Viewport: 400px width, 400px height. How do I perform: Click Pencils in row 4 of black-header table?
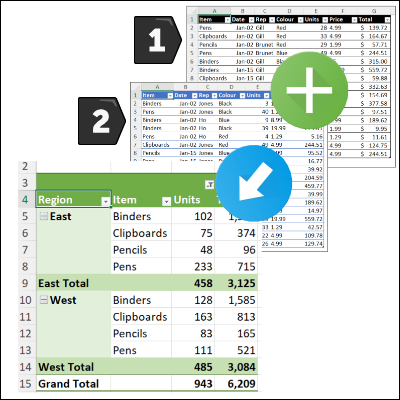[208, 45]
